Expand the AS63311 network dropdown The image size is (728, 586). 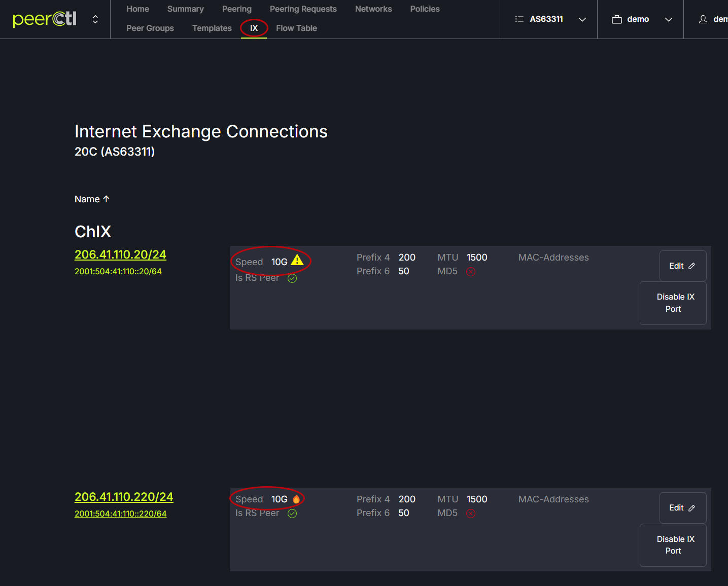pos(582,19)
